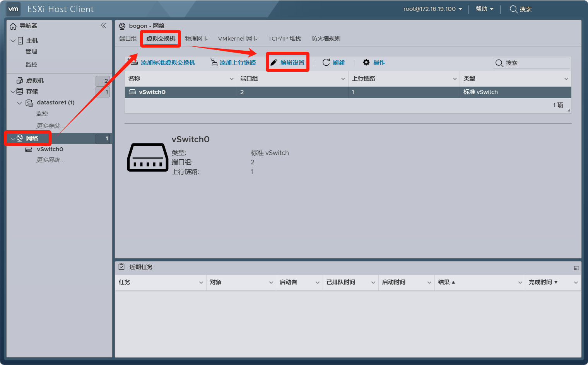Open the VMkernel NICs tab
Image resolution: width=588 pixels, height=365 pixels.
pyautogui.click(x=238, y=39)
